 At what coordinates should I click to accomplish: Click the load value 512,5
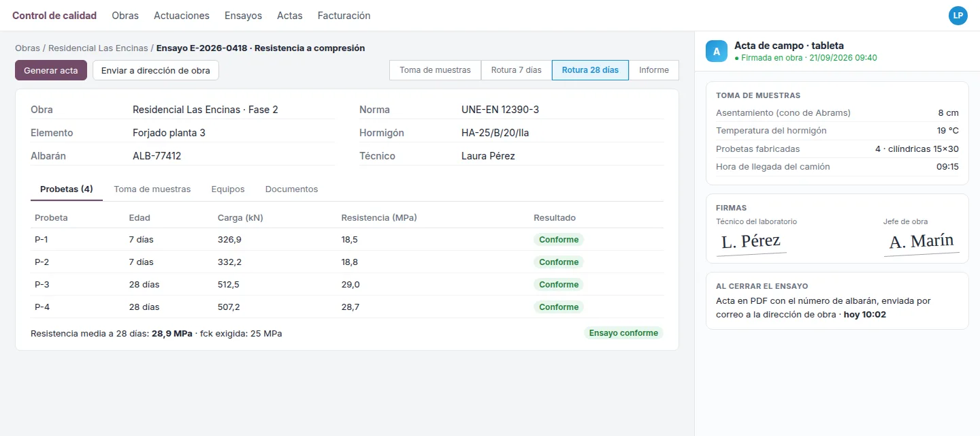[x=229, y=285]
